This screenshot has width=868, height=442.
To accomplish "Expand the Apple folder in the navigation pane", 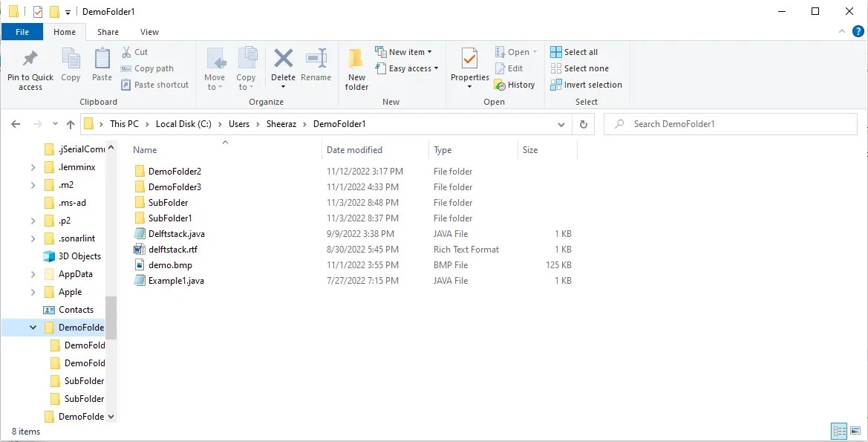I will [33, 291].
